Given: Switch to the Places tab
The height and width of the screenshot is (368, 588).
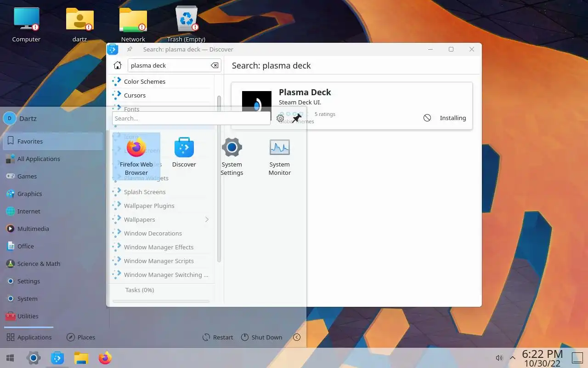Looking at the screenshot, I should [x=81, y=337].
